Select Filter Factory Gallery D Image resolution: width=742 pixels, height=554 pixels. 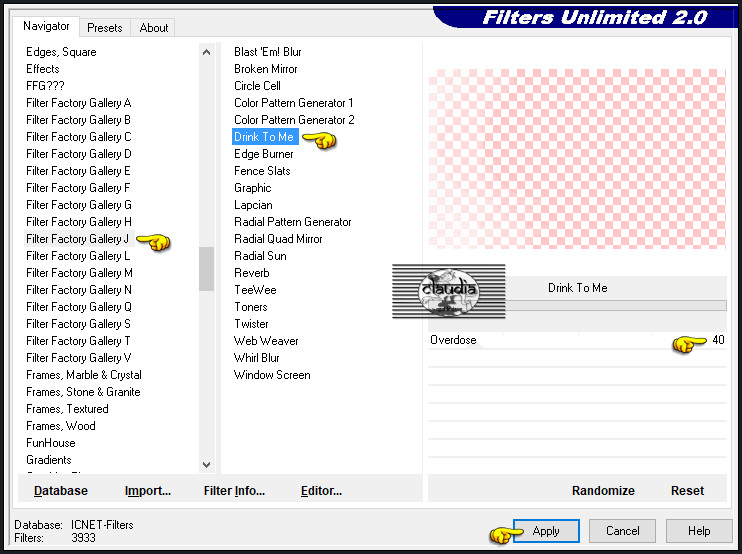[79, 154]
